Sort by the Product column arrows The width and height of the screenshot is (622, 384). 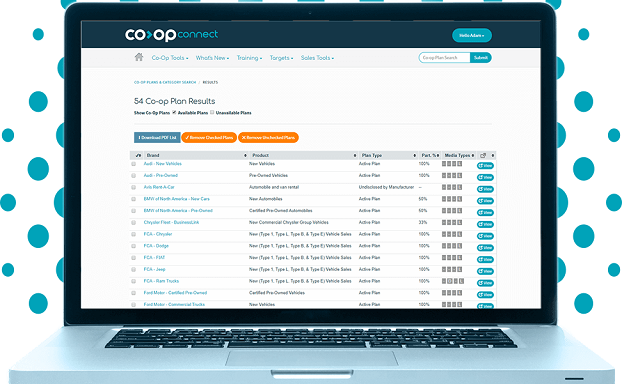click(x=355, y=156)
